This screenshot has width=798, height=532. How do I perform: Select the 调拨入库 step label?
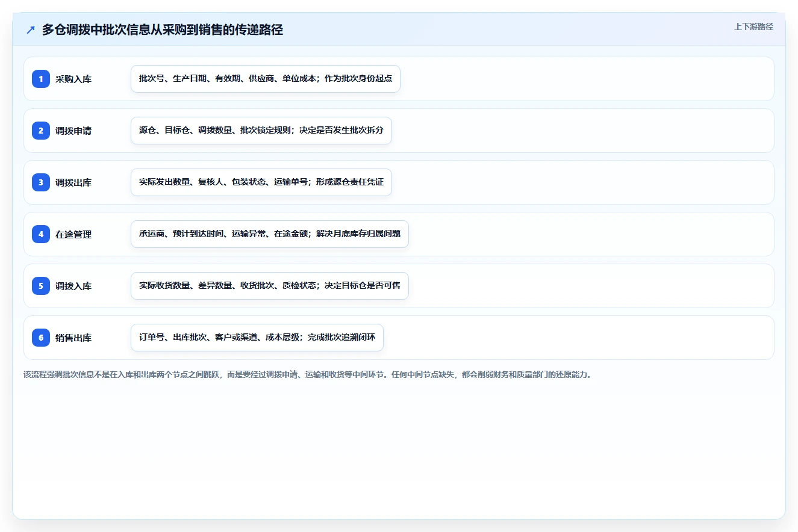click(73, 286)
